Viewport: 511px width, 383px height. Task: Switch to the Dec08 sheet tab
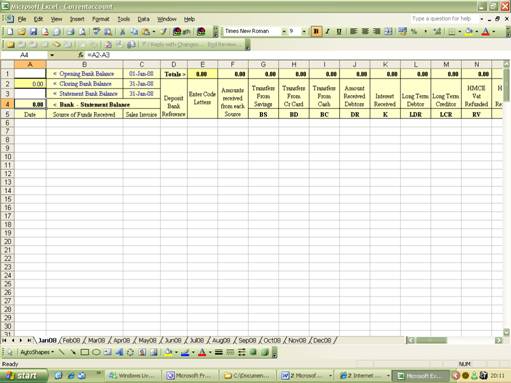pyautogui.click(x=322, y=340)
